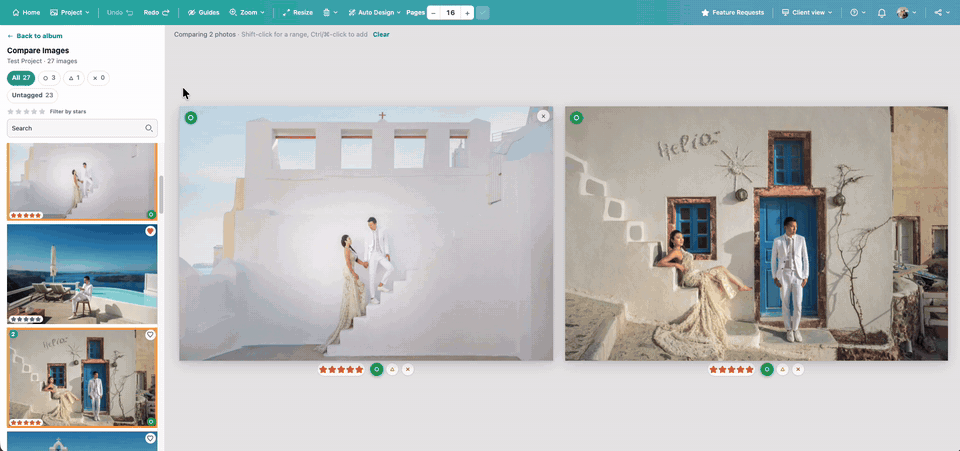Click the share icon

coord(938,12)
